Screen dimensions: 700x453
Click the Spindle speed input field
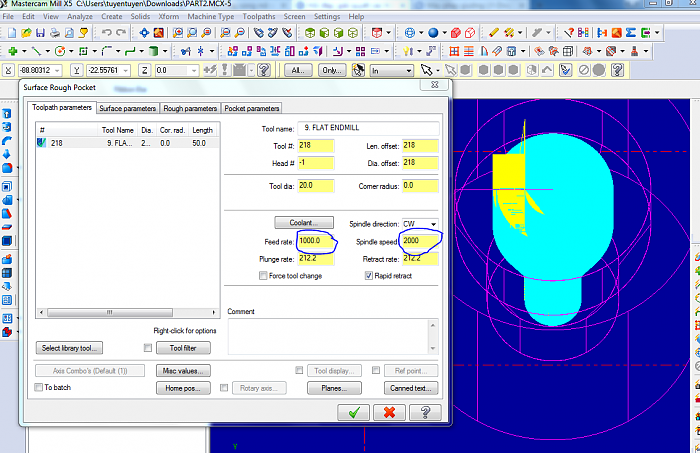(x=420, y=241)
